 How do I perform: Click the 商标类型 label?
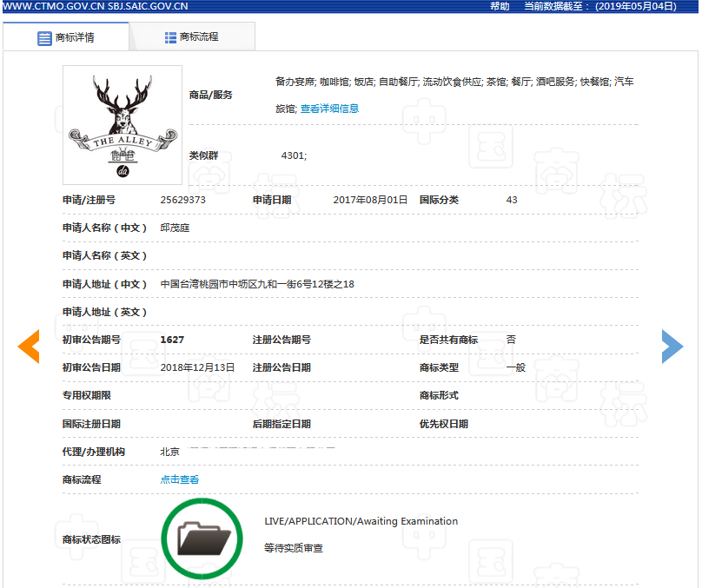[x=439, y=367]
